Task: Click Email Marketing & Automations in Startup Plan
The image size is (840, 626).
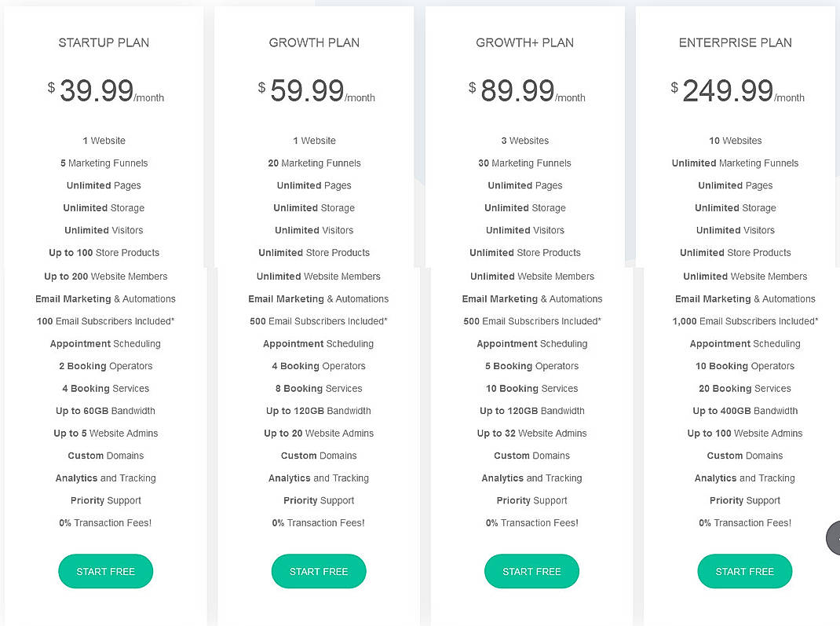Action: click(x=105, y=298)
